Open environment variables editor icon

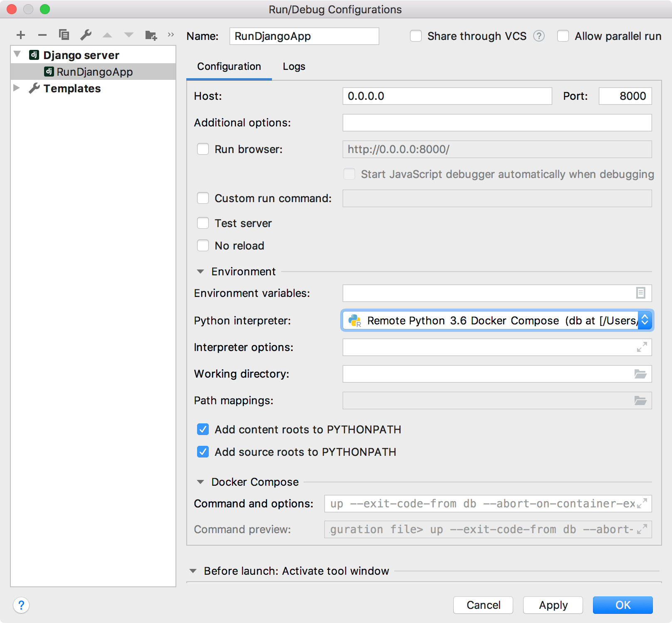[641, 293]
